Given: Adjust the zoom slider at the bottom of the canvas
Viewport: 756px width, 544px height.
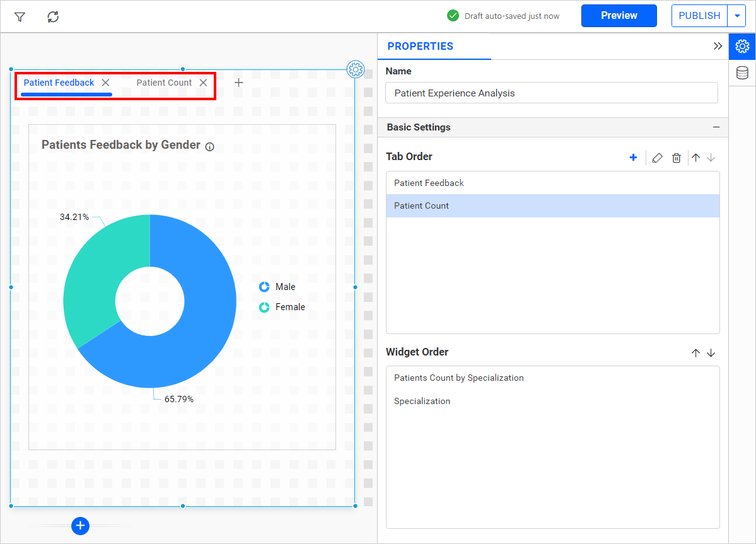Looking at the screenshot, I should (x=80, y=526).
